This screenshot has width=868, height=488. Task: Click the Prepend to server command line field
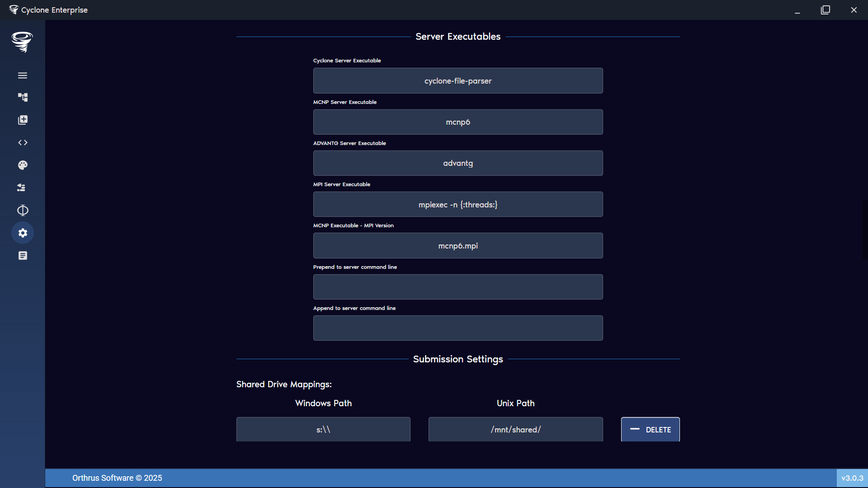point(458,286)
